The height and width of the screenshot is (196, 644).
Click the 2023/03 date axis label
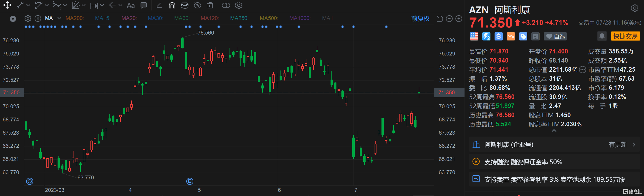[55, 190]
